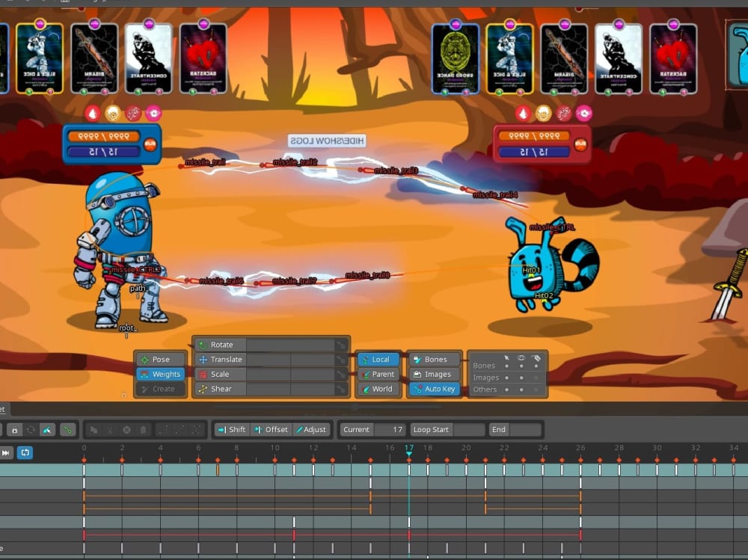The height and width of the screenshot is (560, 748).
Task: Click frame 26 on the timeline ruler
Action: 580,448
